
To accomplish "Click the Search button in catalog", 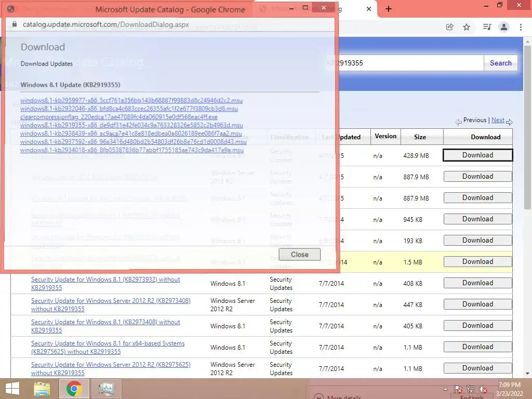I will pos(500,63).
